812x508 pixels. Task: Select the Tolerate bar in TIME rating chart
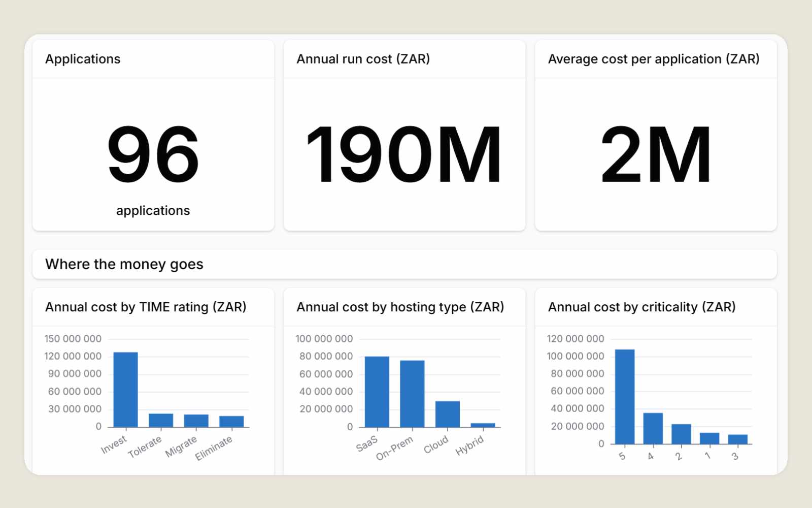161,420
